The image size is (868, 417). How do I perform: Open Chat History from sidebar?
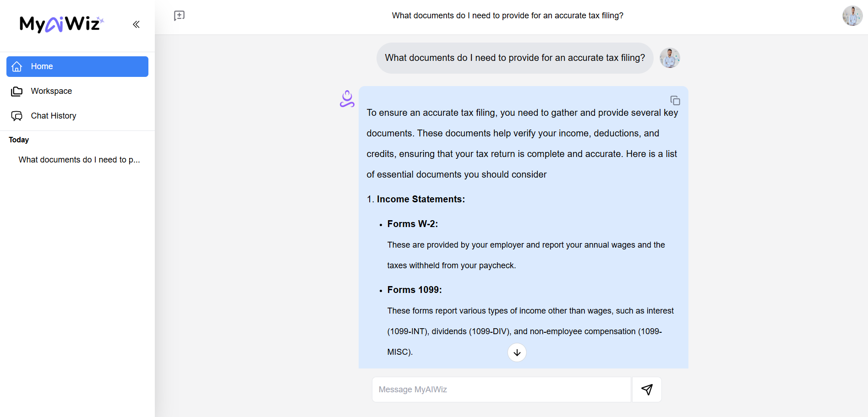click(x=53, y=116)
